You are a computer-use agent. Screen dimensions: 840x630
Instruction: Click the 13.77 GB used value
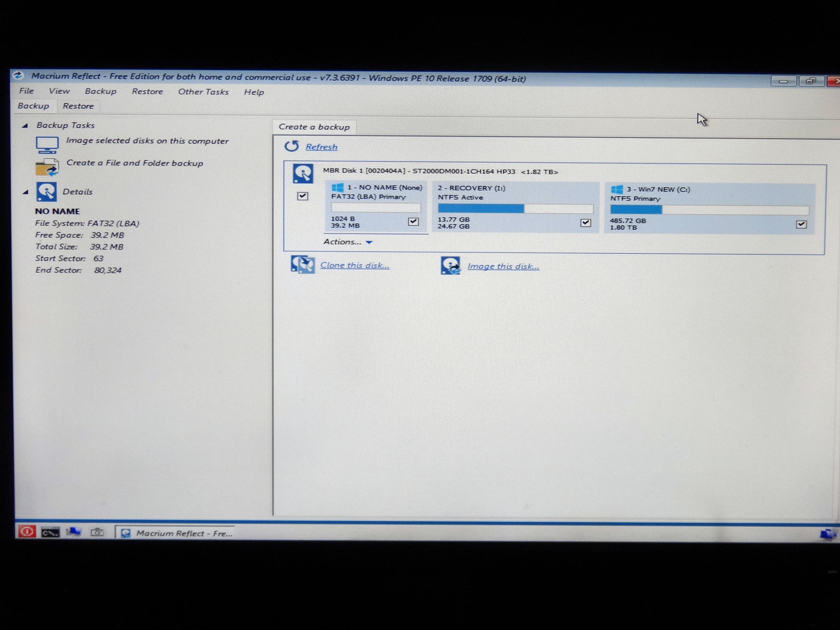click(x=453, y=219)
